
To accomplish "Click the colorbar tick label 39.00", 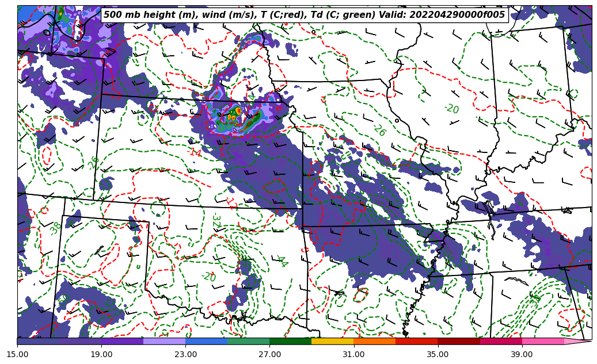I will [522, 354].
